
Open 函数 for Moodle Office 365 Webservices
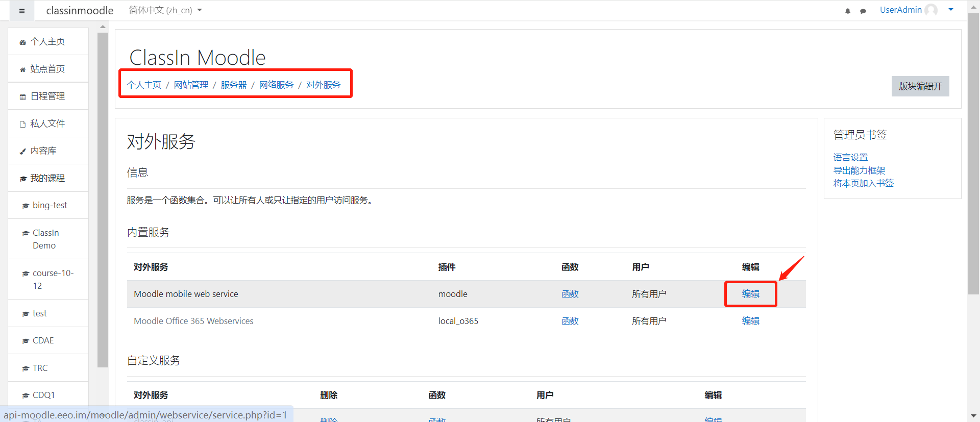(570, 321)
